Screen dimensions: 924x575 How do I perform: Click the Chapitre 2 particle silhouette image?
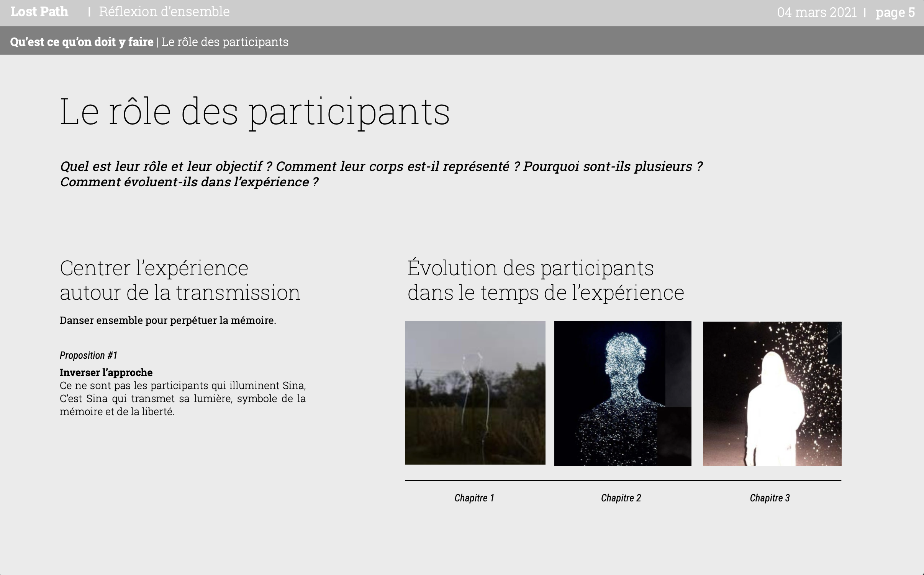623,393
